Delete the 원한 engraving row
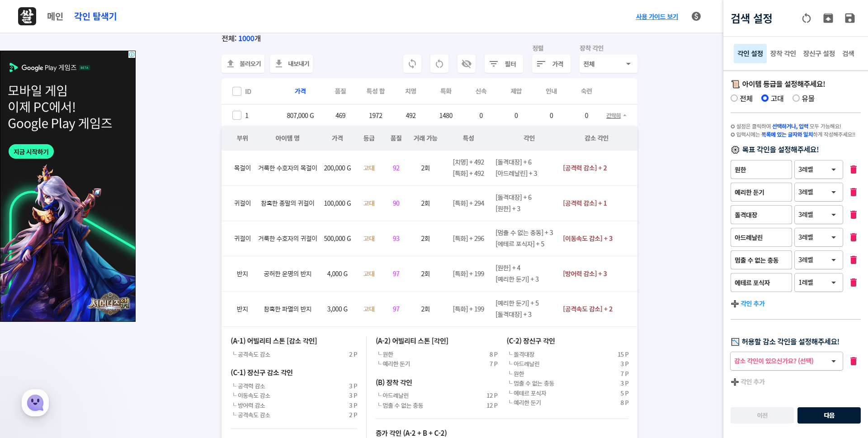The width and height of the screenshot is (868, 438). [854, 170]
